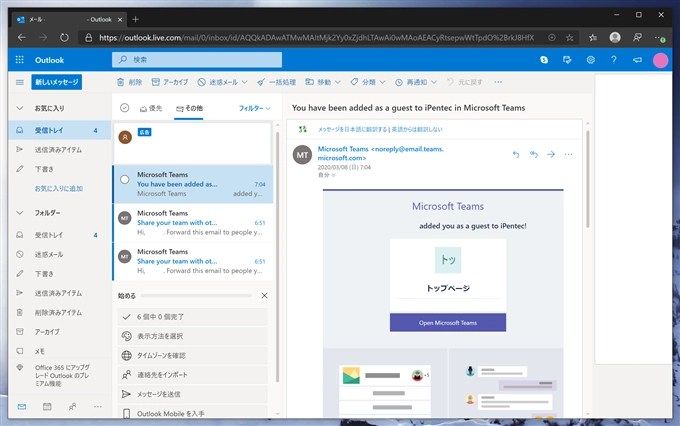The image size is (680, 426).
Task: Click 一括処理 sweep in toolbar
Action: (276, 82)
